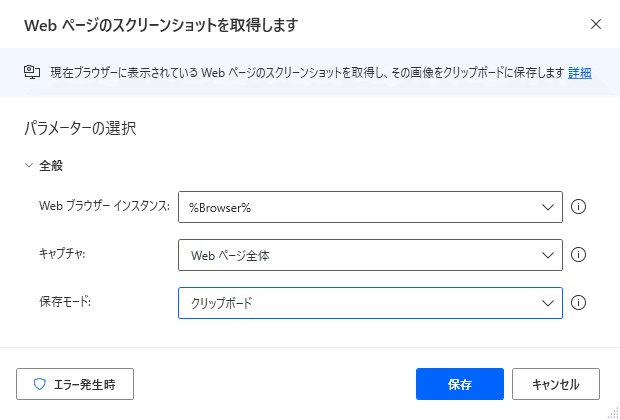Click the screenshot action icon in description banner
620x420 pixels.
[x=32, y=72]
